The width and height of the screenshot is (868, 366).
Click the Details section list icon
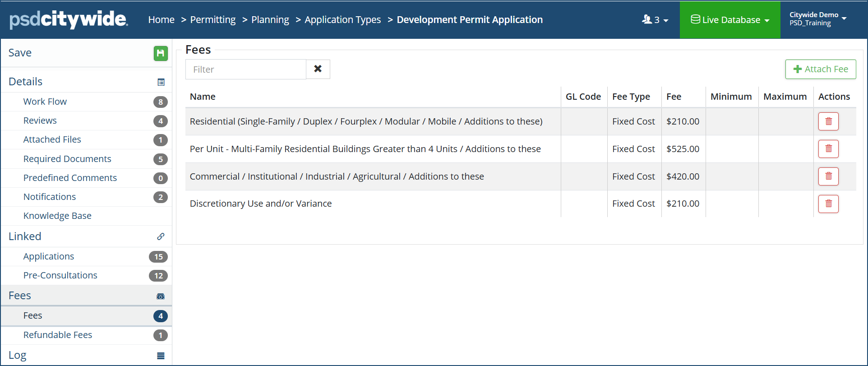(x=161, y=82)
